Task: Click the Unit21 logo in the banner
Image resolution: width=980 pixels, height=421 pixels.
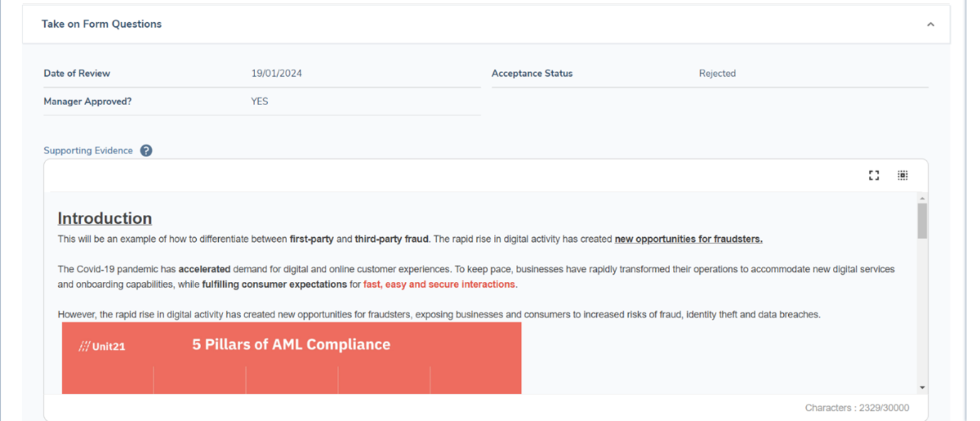Action: pyautogui.click(x=102, y=346)
